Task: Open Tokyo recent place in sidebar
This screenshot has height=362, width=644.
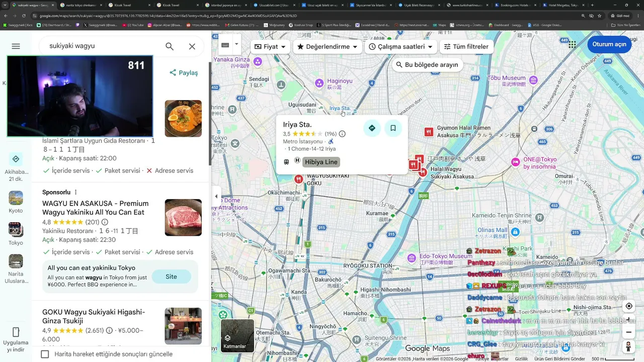Action: click(16, 234)
